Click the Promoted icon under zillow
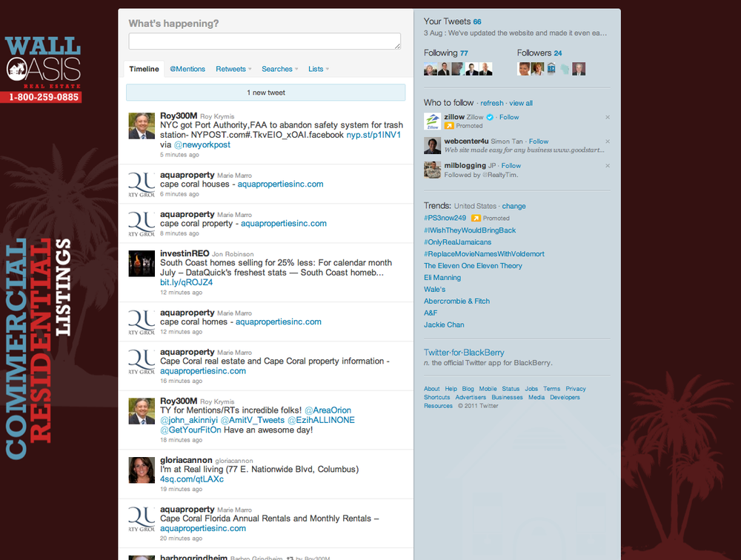This screenshot has width=741, height=560. [449, 126]
